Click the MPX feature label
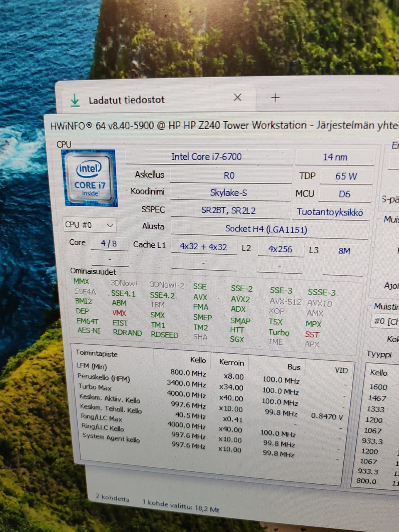The image size is (399, 532). coord(313,324)
